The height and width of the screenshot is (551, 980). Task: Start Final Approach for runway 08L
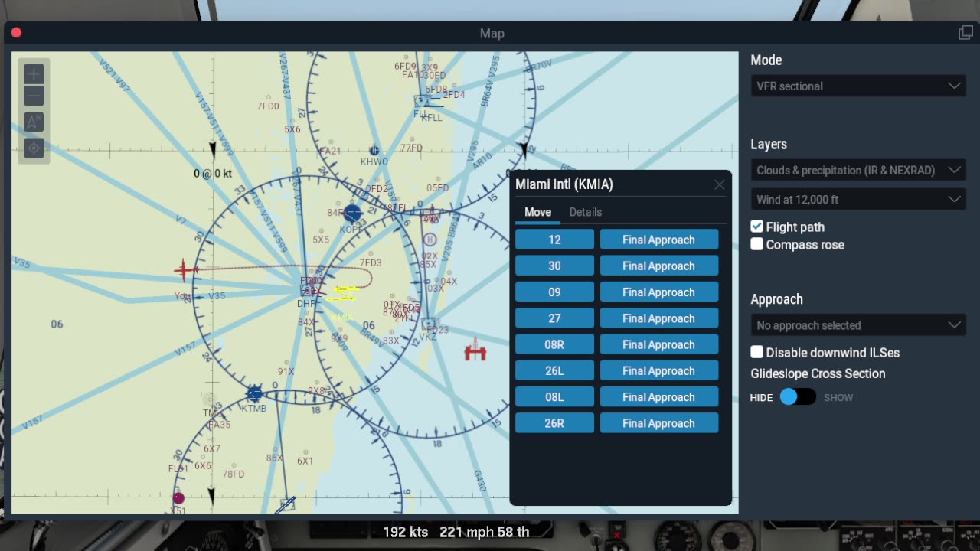659,397
